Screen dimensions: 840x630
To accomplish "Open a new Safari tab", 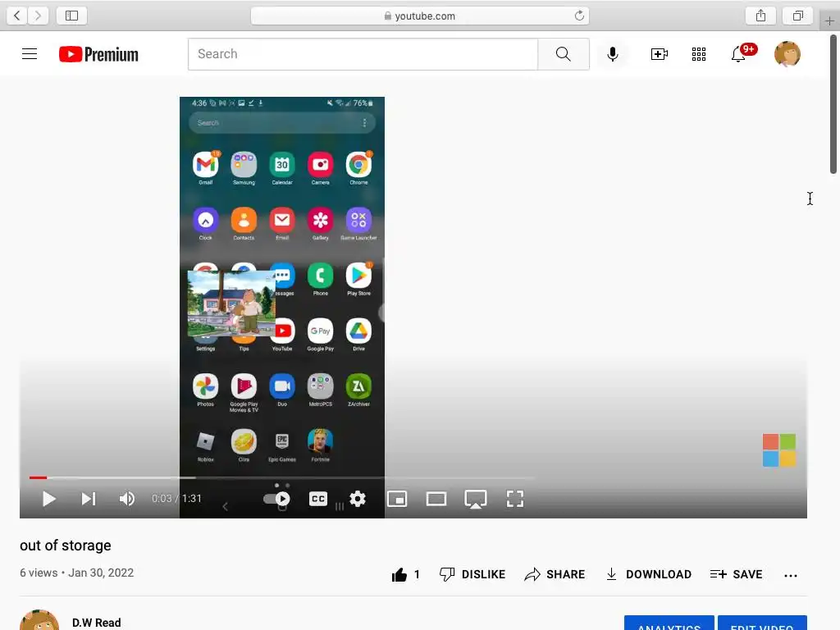I will 829,21.
